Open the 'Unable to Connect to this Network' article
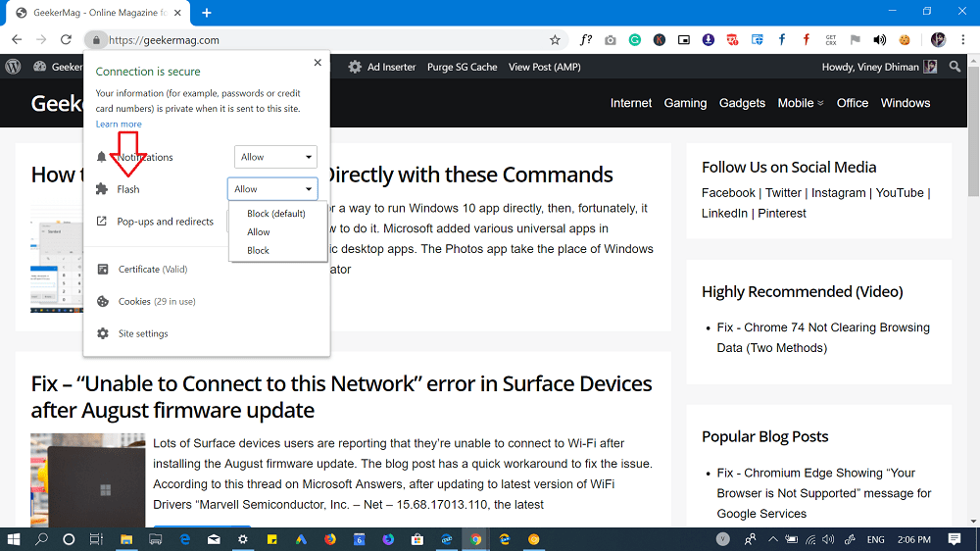The width and height of the screenshot is (980, 551). click(341, 396)
